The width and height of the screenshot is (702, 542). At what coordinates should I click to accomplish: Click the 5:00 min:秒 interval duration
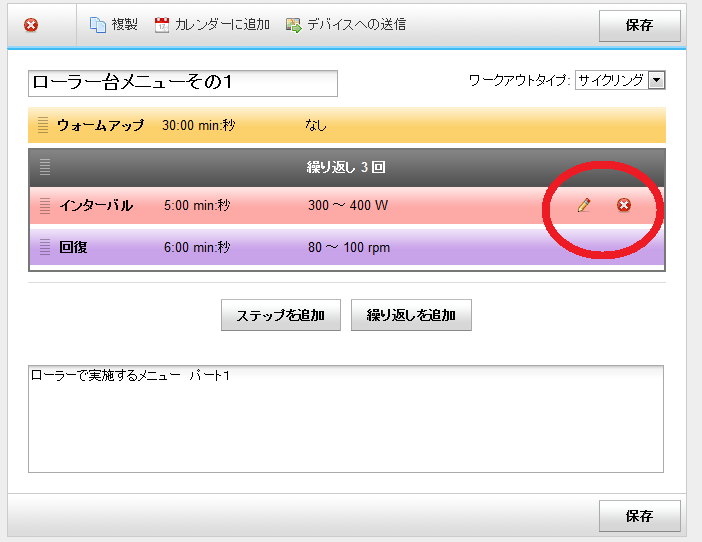point(197,205)
